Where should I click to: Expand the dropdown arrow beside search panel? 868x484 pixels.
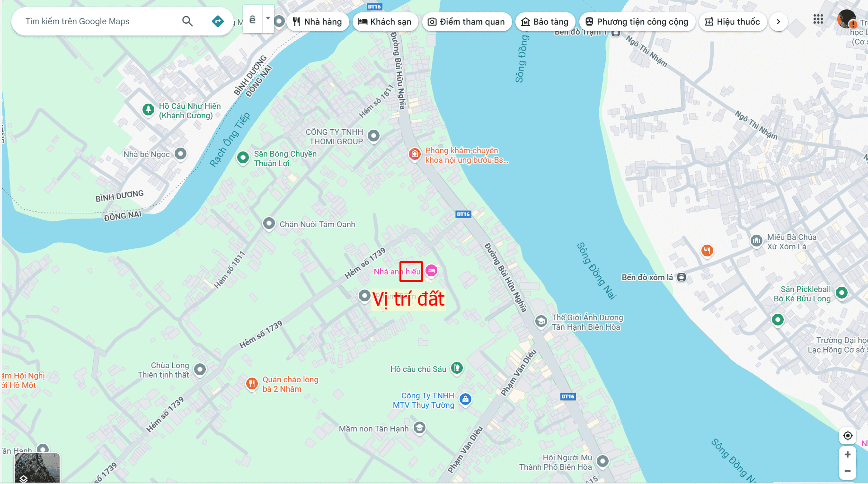[x=268, y=19]
